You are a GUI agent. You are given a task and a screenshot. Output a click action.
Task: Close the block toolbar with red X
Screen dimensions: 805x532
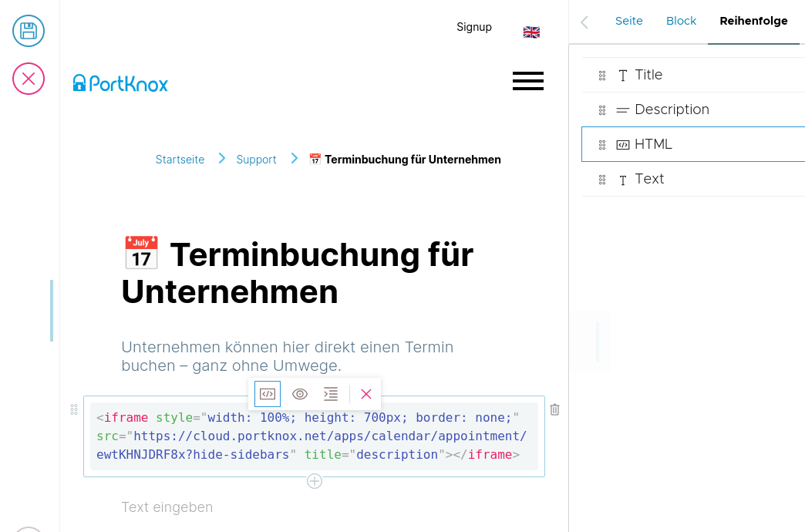(x=366, y=394)
